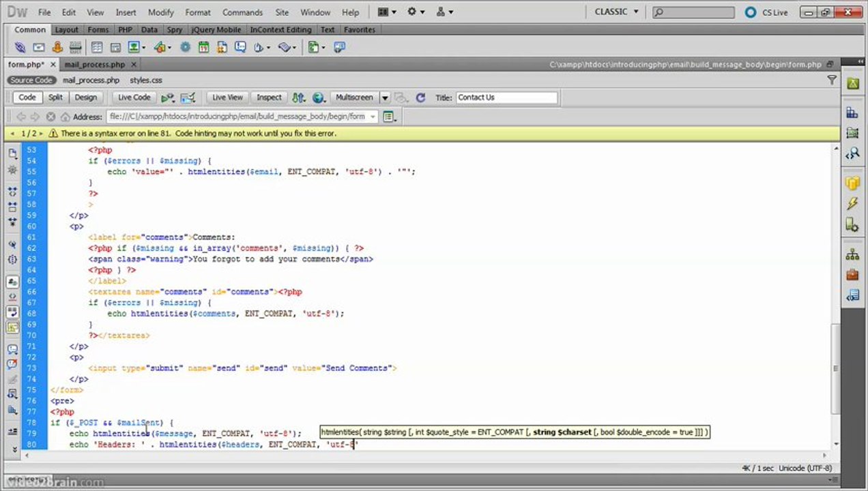Click the Live View options icon after Live Code
The height and width of the screenshot is (491, 868).
pos(168,98)
